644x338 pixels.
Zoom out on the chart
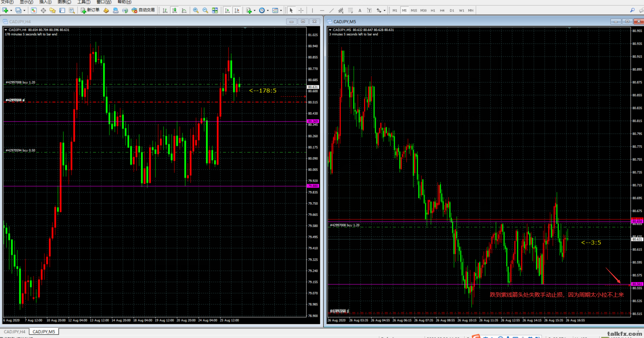pyautogui.click(x=205, y=10)
